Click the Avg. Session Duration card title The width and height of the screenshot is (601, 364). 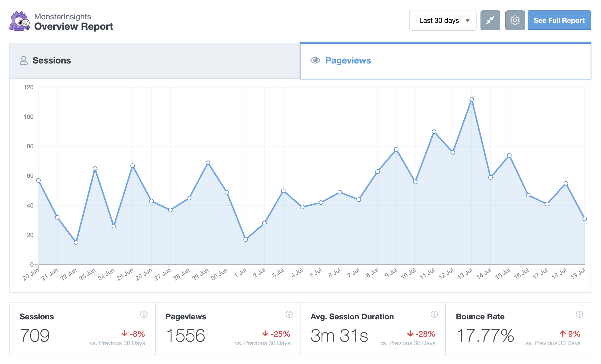coord(352,317)
